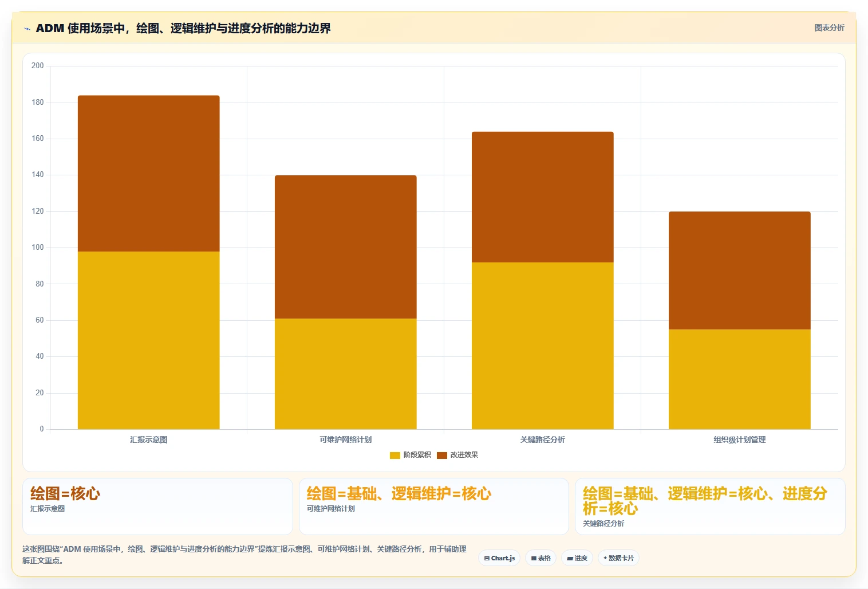Open the card ending with 进度分析=核心
Screen dimensions: 868x589
click(x=710, y=506)
